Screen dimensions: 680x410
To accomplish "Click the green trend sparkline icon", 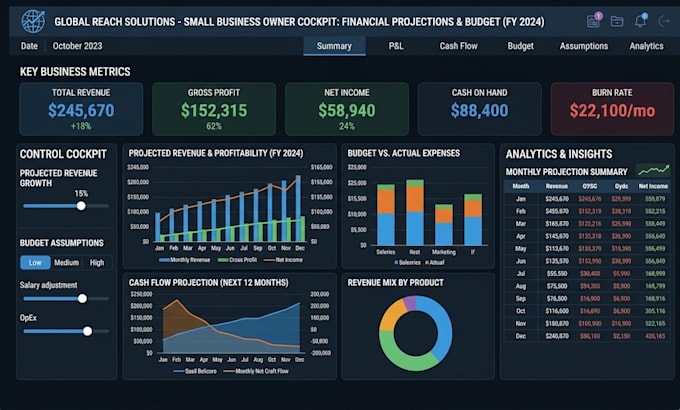I will [x=654, y=171].
